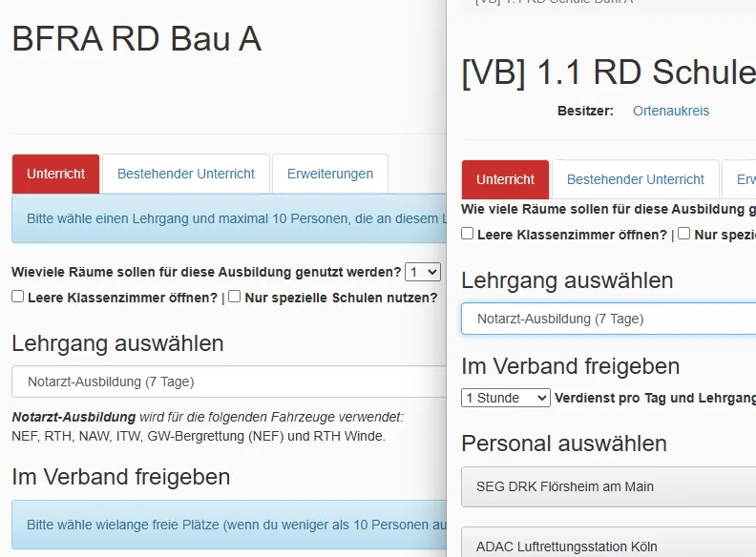The image size is (756, 557).
Task: Expand the SEG DRK Flörsheim am Main personnel panel
Action: [608, 486]
